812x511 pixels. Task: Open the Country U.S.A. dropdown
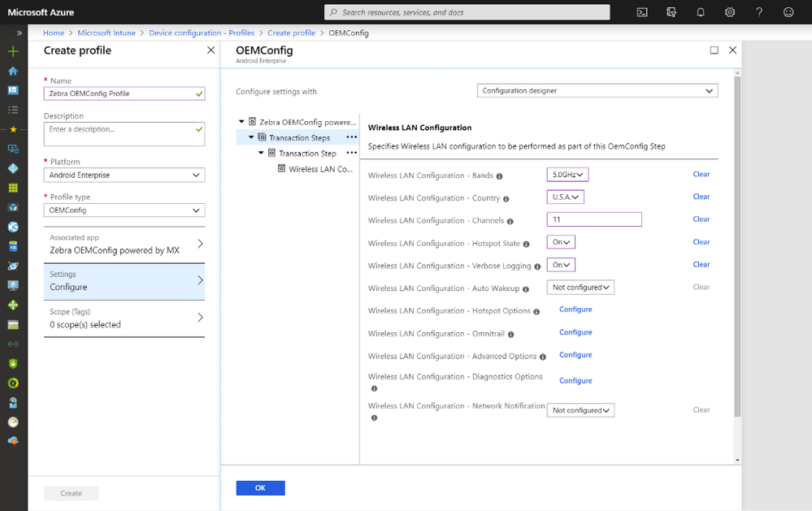click(x=566, y=197)
